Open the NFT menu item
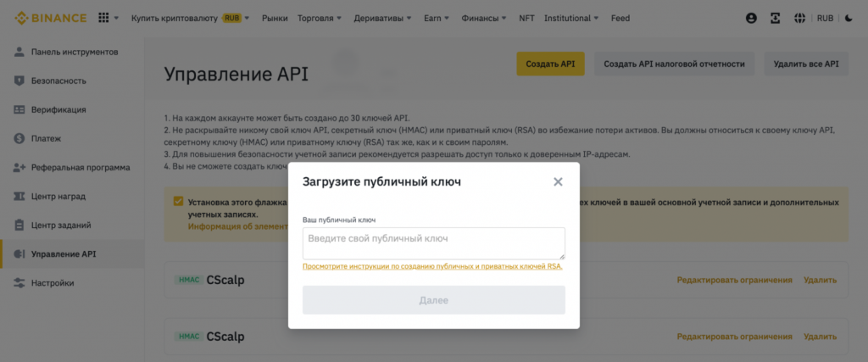 (526, 18)
